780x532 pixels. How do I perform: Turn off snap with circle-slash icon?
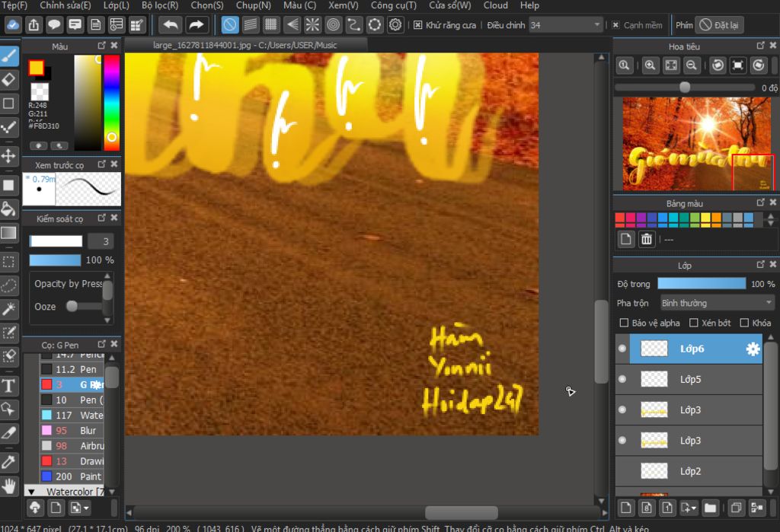pos(230,24)
